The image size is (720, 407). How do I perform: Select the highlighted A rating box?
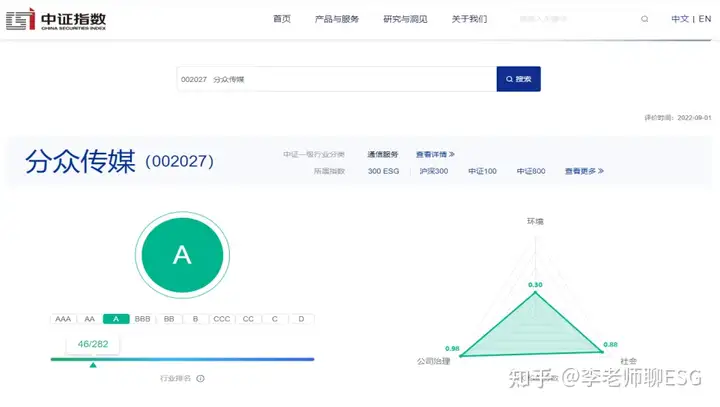point(116,319)
